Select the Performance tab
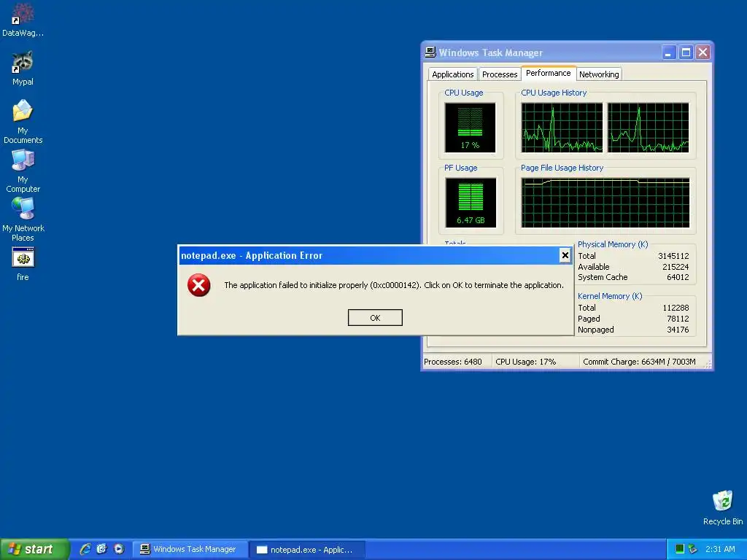The width and height of the screenshot is (747, 560). click(549, 74)
